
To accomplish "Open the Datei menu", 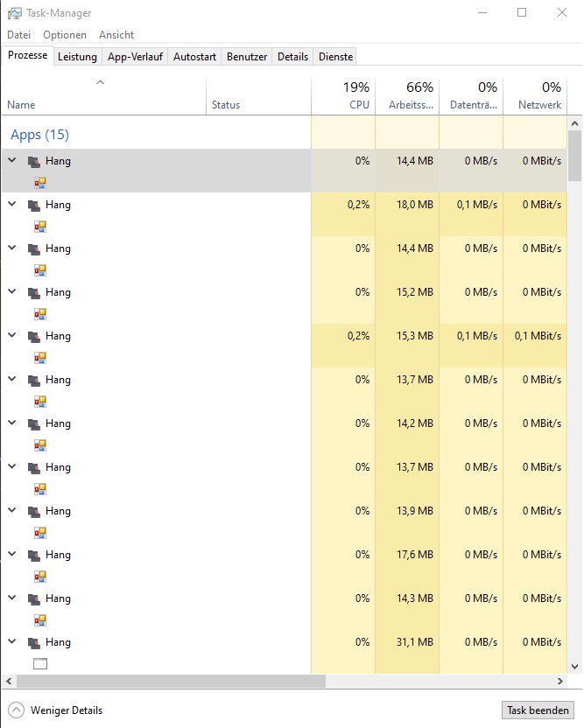I will pyautogui.click(x=18, y=35).
